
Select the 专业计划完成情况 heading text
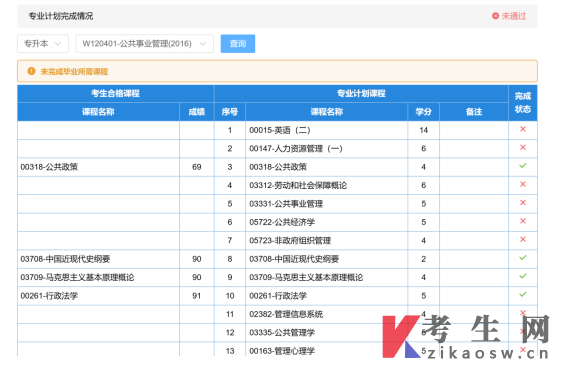tap(61, 16)
